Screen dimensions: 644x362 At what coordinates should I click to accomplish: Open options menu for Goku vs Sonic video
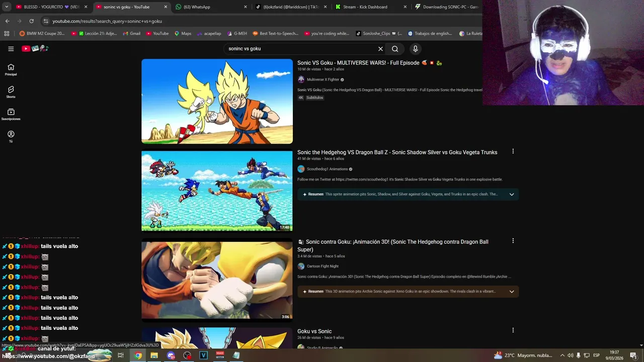[513, 330]
